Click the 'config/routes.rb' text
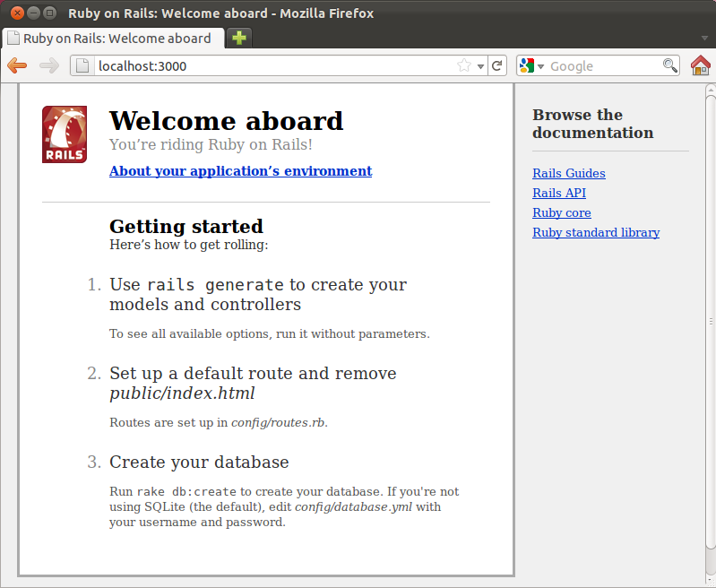Screen dimensions: 716x588 [x=278, y=422]
